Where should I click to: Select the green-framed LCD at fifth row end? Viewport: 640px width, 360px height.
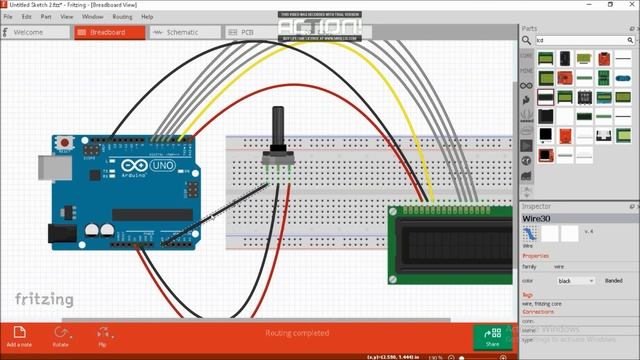pyautogui.click(x=623, y=136)
